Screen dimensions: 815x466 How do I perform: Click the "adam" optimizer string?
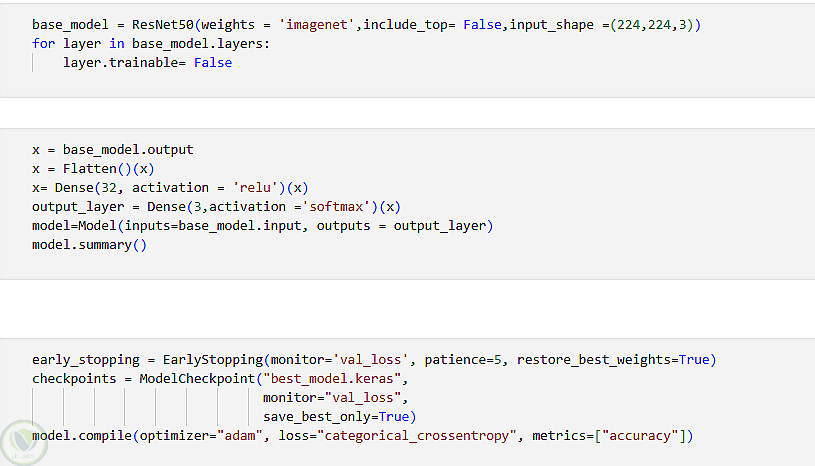[240, 436]
